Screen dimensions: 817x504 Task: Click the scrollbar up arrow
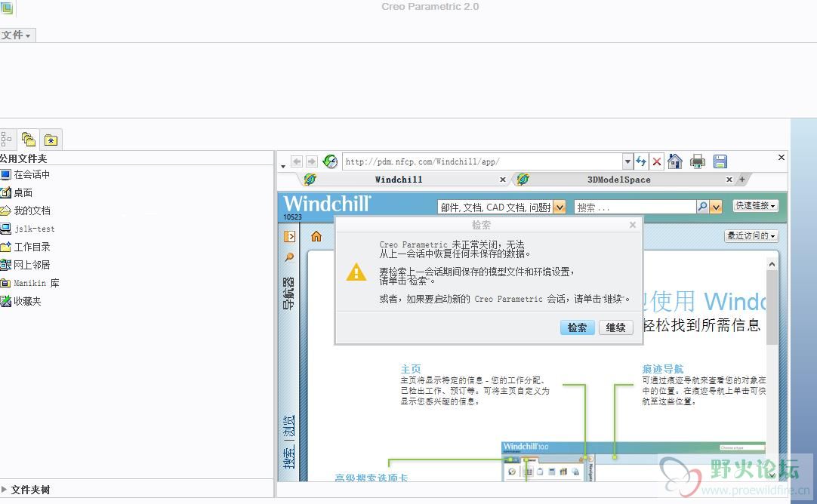(772, 264)
